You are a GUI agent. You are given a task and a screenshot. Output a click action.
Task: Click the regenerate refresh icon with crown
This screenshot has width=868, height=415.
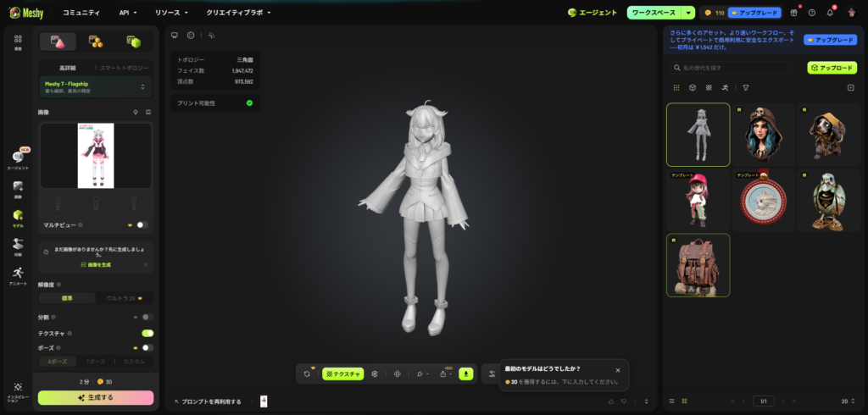click(x=307, y=374)
